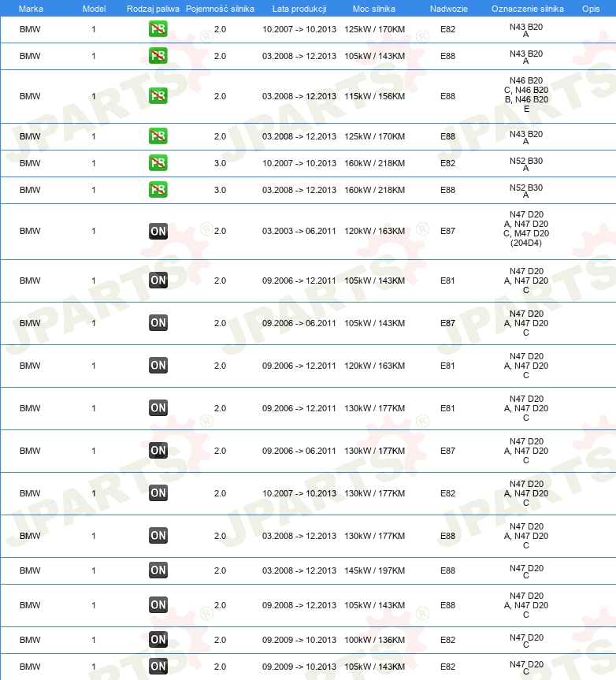Click the 2.0 capacity cell in the 145kW/197KM row

click(221, 570)
